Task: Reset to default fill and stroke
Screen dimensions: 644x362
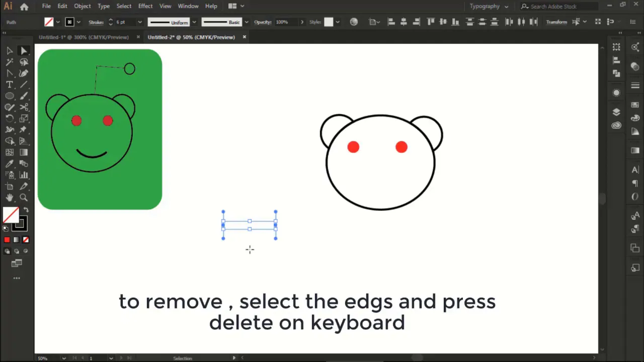Action: tap(6, 228)
